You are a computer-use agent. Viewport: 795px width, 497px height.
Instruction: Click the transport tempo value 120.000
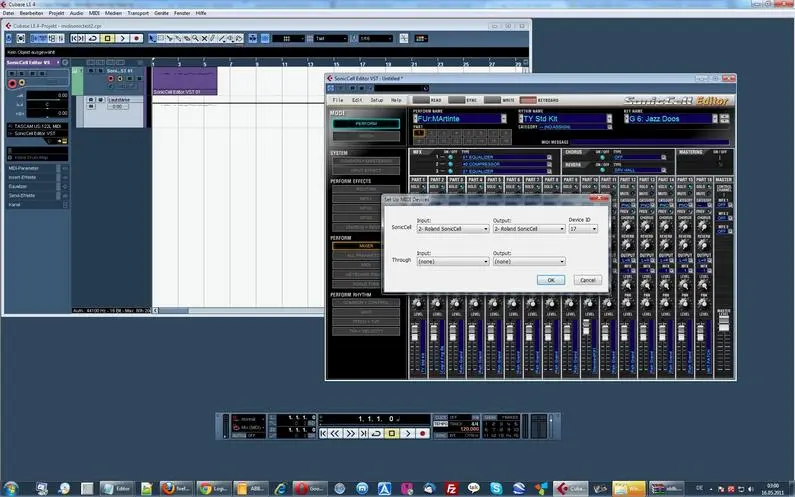469,429
